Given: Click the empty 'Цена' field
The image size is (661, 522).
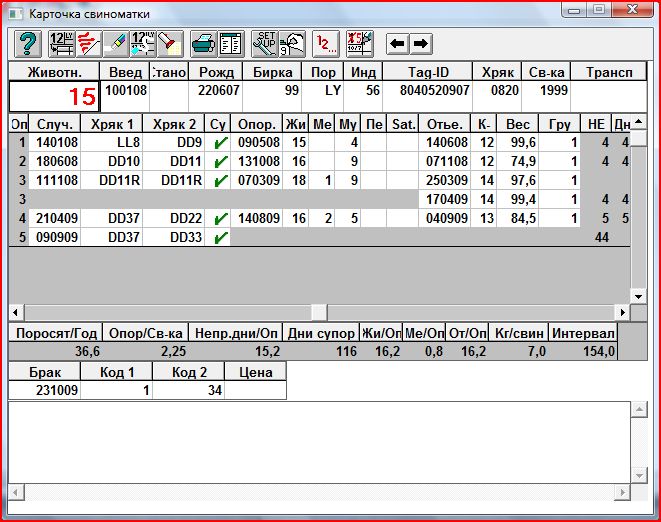Looking at the screenshot, I should (x=255, y=391).
